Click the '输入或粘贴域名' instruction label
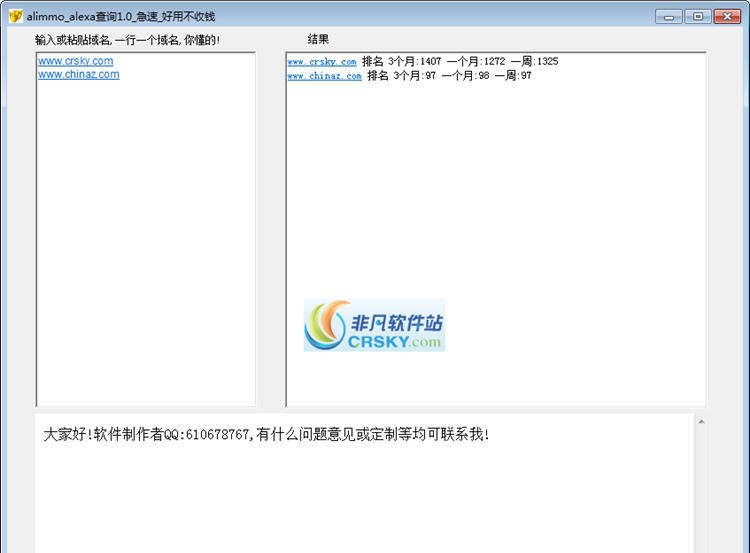 point(127,40)
